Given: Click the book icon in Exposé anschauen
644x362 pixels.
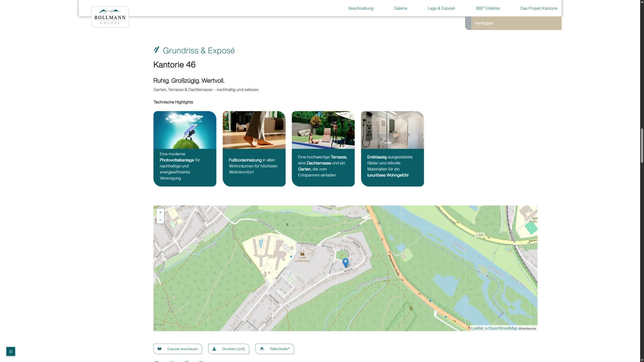Looking at the screenshot, I should (x=159, y=349).
